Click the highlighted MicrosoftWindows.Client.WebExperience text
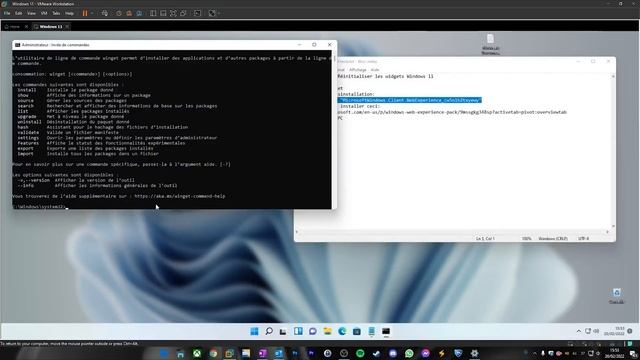Image resolution: width=640 pixels, height=360 pixels. click(x=410, y=100)
